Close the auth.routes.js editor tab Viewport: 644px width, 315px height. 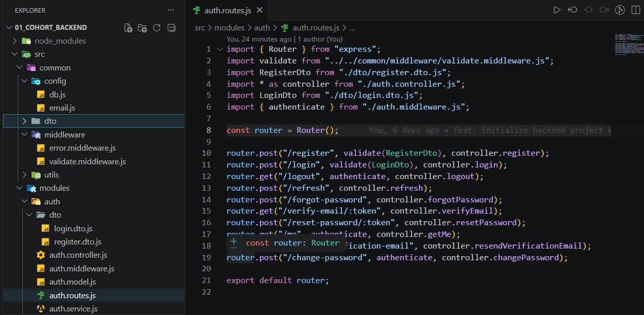pyautogui.click(x=260, y=10)
